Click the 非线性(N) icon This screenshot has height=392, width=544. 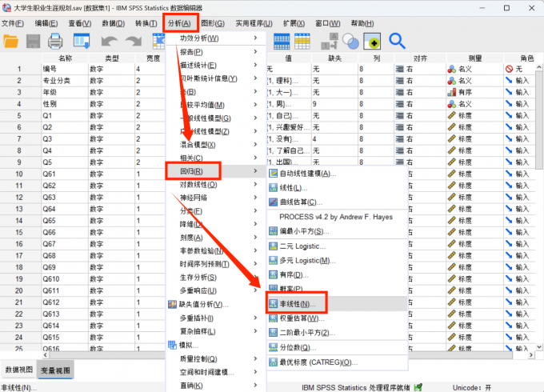coord(273,304)
